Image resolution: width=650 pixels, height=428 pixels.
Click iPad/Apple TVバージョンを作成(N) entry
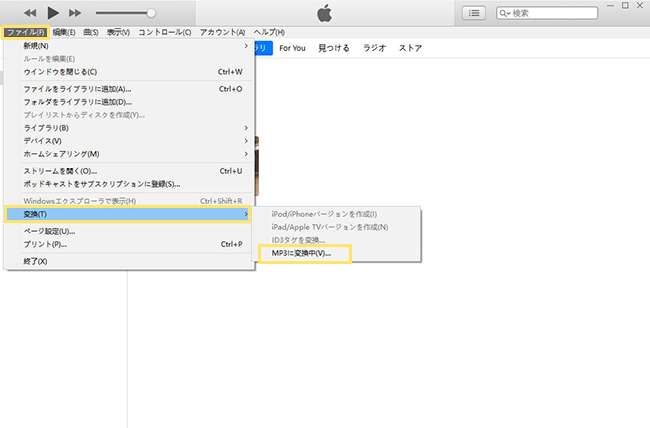[x=337, y=227]
